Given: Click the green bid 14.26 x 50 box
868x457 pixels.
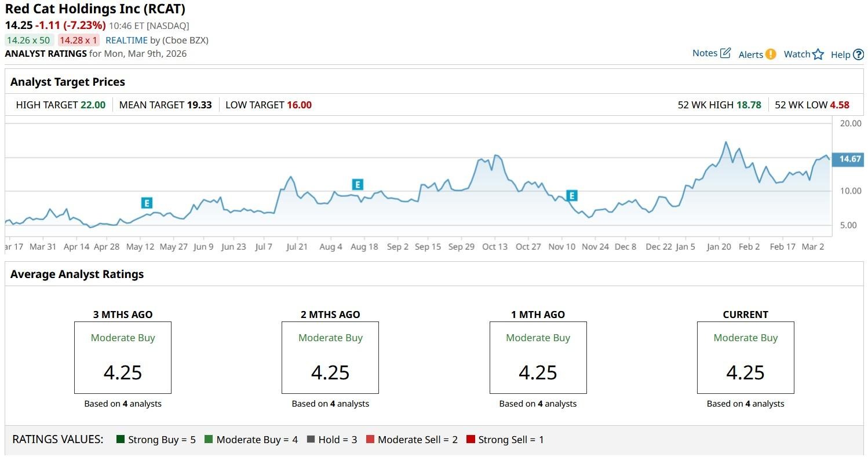Looking at the screenshot, I should tap(28, 41).
